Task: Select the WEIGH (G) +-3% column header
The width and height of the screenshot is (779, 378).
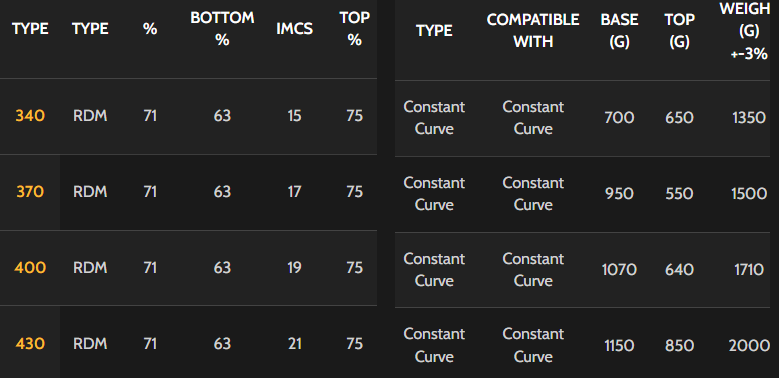Action: coord(749,31)
